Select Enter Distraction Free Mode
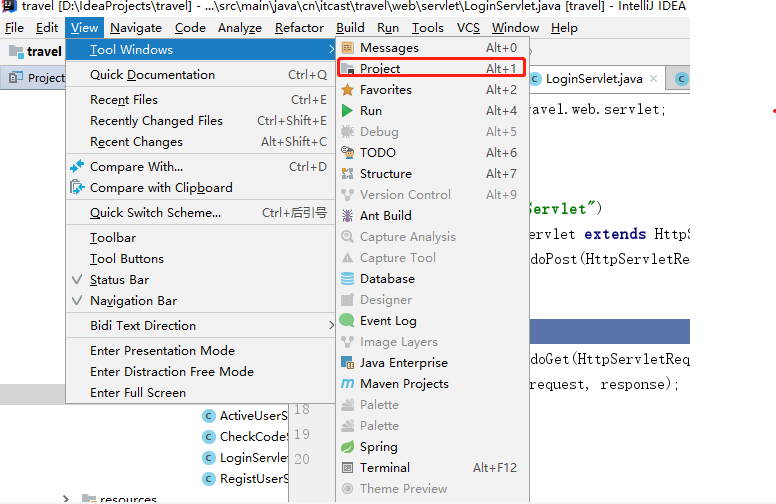The height and width of the screenshot is (504, 776). tap(200, 372)
